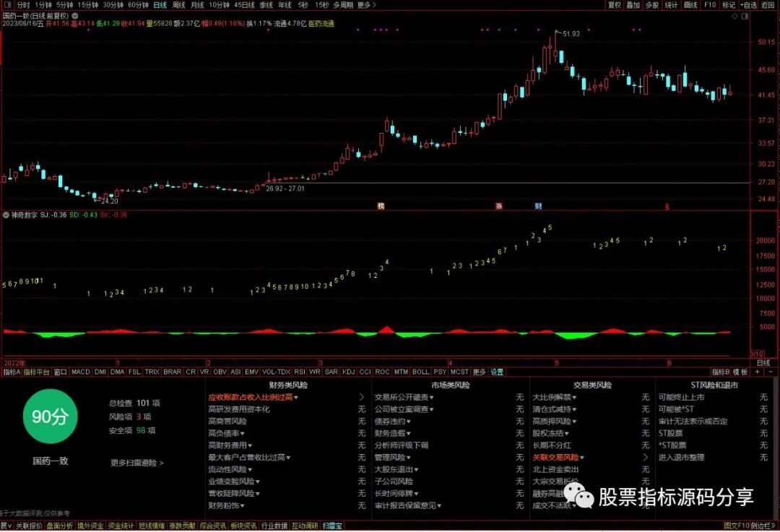Open 股权冻结 dropdown

tap(567, 434)
